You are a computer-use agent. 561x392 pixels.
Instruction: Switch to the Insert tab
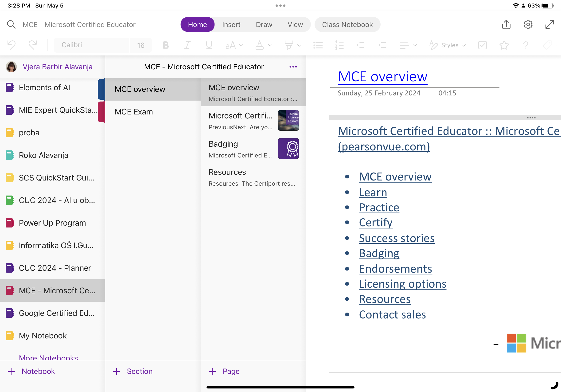[231, 24]
